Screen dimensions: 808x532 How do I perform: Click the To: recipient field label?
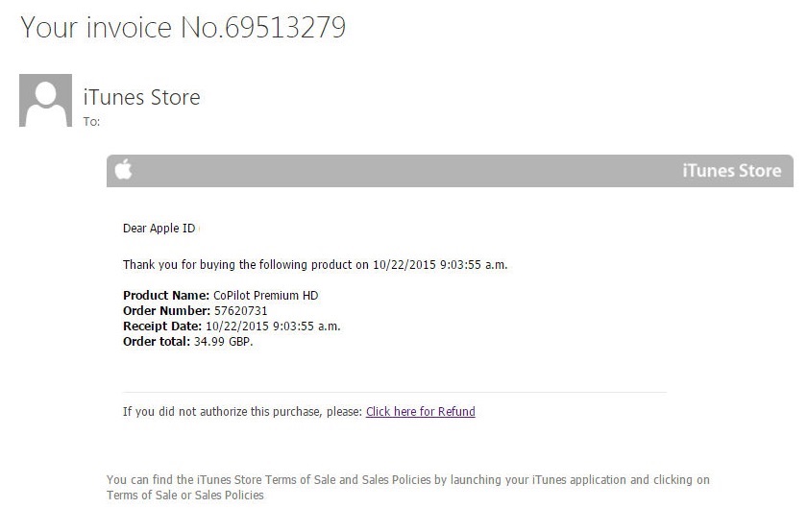(92, 122)
